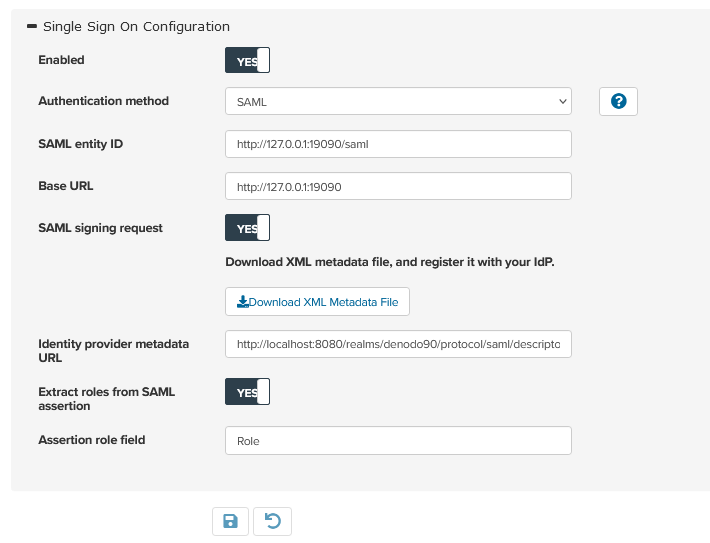Open the help question mark icon
Screen dimensions: 710x543
[x=619, y=101]
